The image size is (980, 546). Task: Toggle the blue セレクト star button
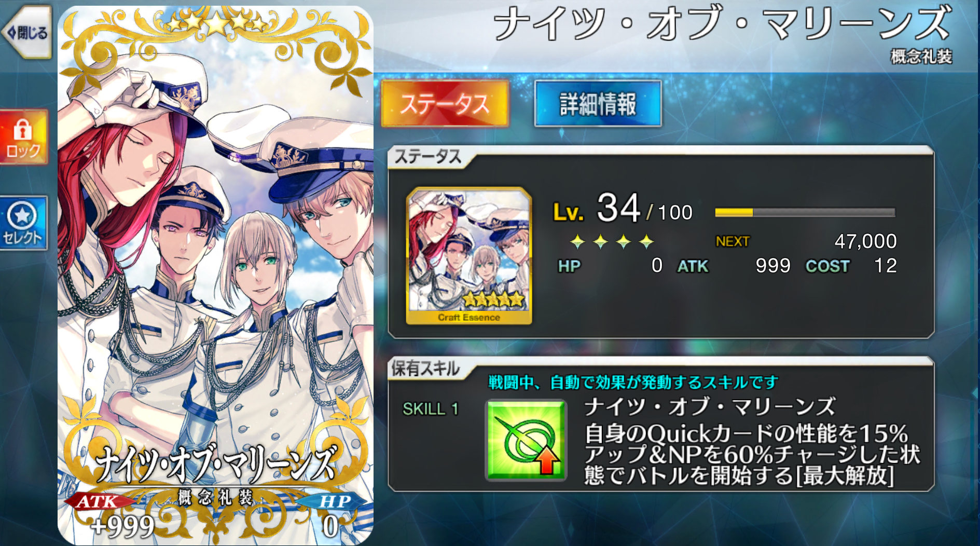pos(23,223)
